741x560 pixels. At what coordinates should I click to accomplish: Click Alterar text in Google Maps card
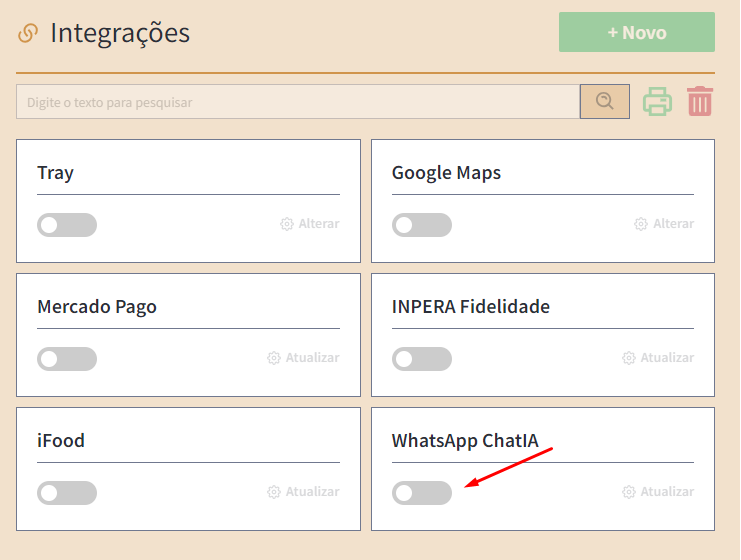tap(673, 224)
